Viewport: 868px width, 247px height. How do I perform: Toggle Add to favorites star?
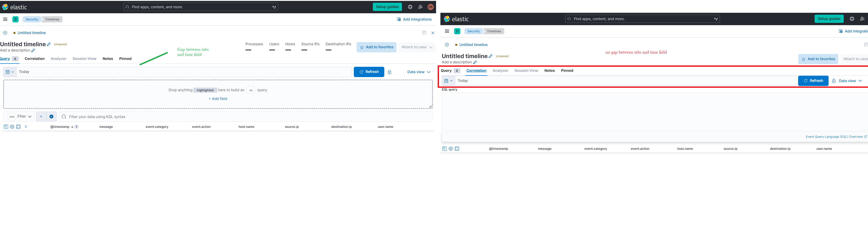point(376,47)
